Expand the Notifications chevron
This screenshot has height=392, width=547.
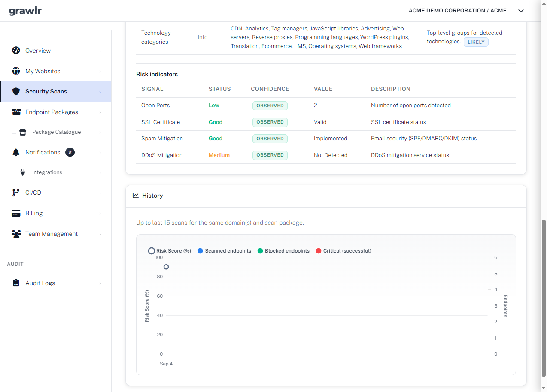click(x=100, y=153)
